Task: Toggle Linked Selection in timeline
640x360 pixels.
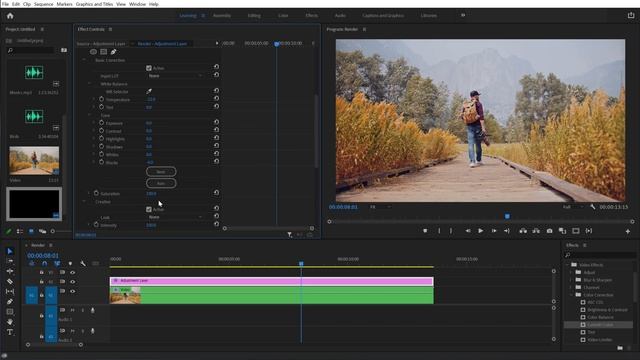Action: tap(57, 264)
